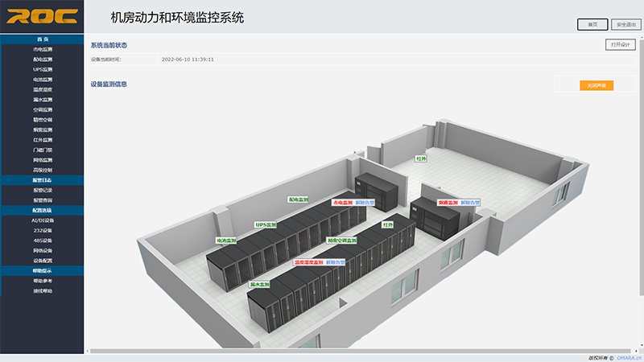
Task: Collapse the 报警日志 sidebar section
Action: click(42, 180)
